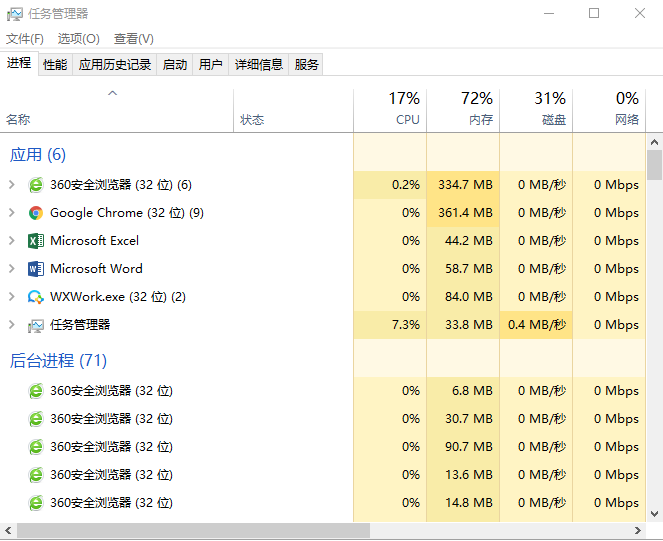Screen dimensions: 663x541
Task: Select the Microsoft Word row name
Action: (x=96, y=269)
